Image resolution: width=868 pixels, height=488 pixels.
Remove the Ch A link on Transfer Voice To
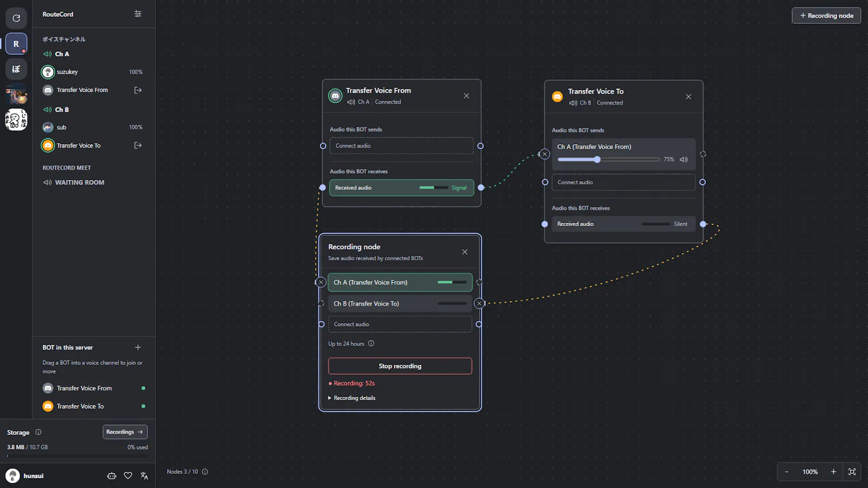pyautogui.click(x=545, y=154)
